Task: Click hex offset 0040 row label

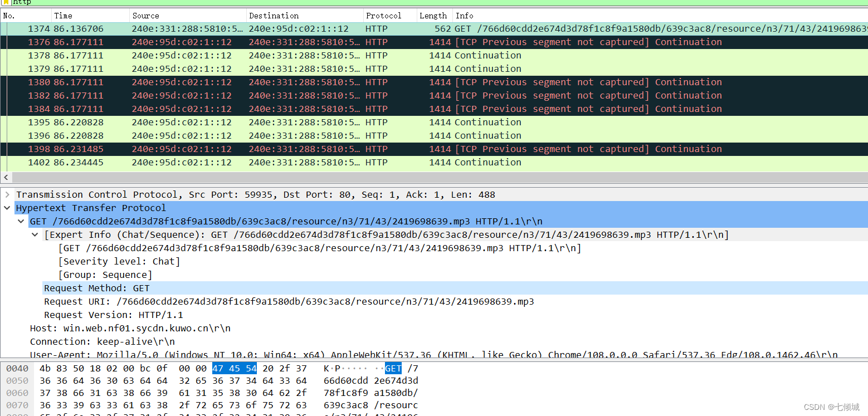Action: [x=17, y=368]
